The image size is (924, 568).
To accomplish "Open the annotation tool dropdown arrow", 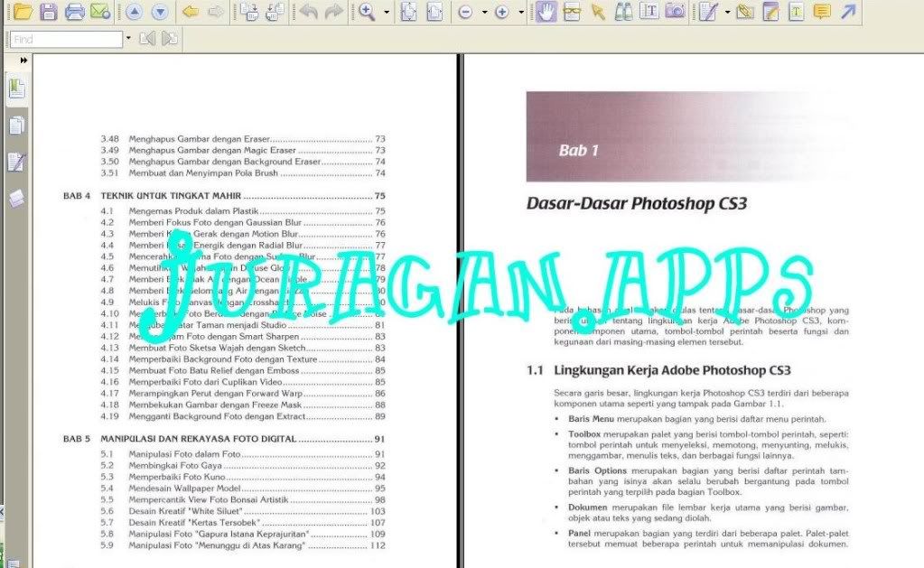I will (x=727, y=12).
